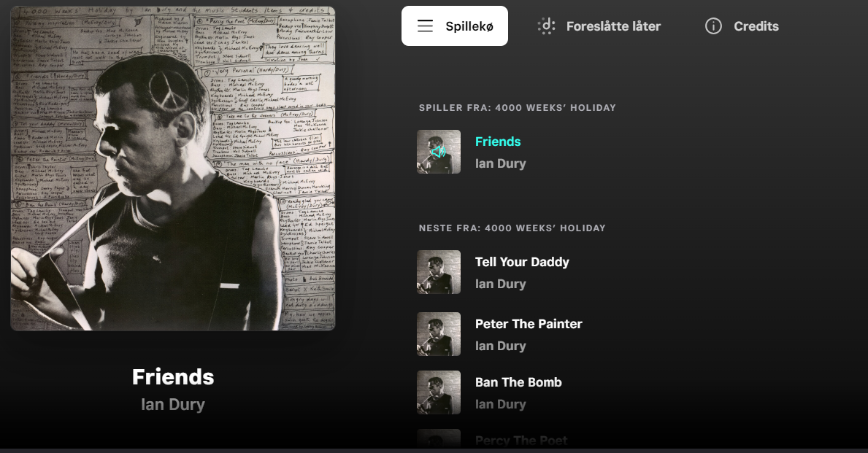Click the Foreslåtte låter dotted circle icon
The height and width of the screenshot is (453, 868).
[x=546, y=26]
